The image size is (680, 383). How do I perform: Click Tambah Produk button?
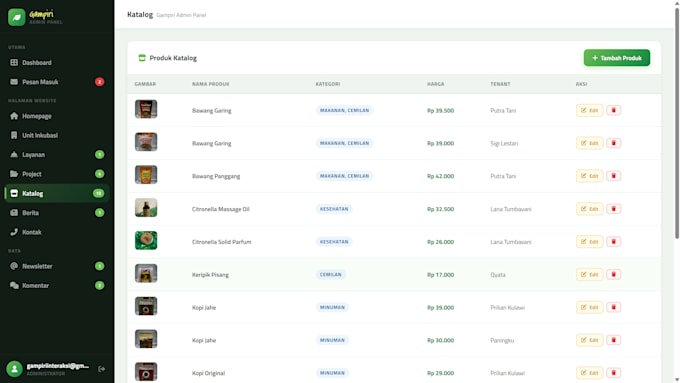(617, 58)
